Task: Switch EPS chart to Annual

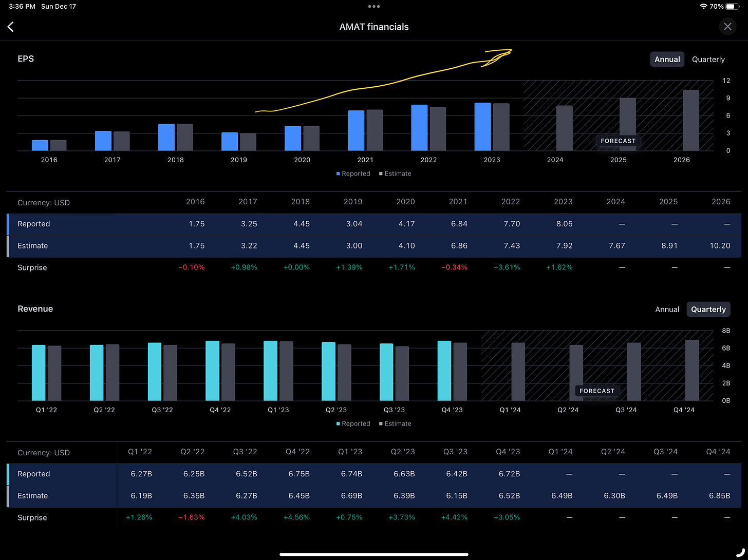Action: pos(667,60)
